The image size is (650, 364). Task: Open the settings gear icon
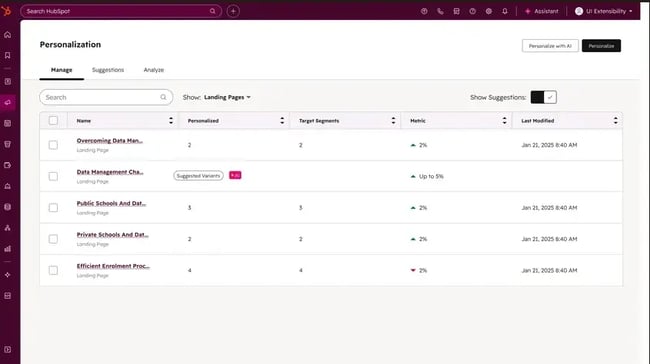click(489, 11)
